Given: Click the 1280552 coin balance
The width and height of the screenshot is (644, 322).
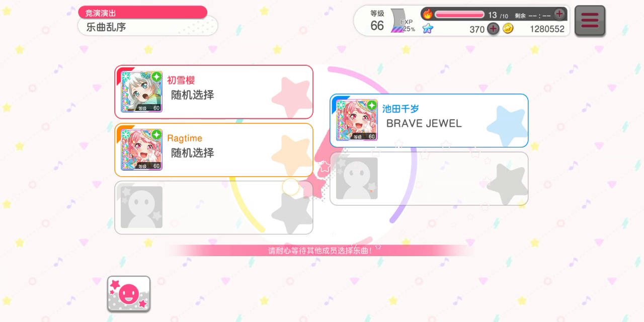Looking at the screenshot, I should (x=547, y=29).
